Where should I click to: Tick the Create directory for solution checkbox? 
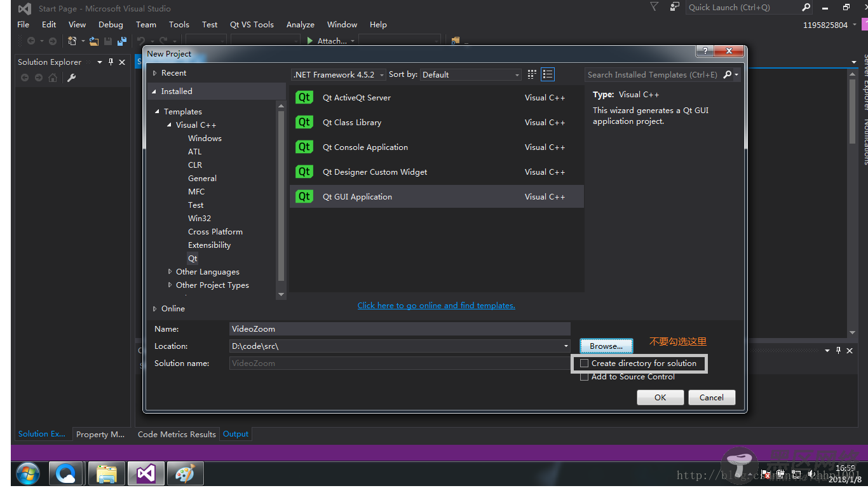[585, 363]
